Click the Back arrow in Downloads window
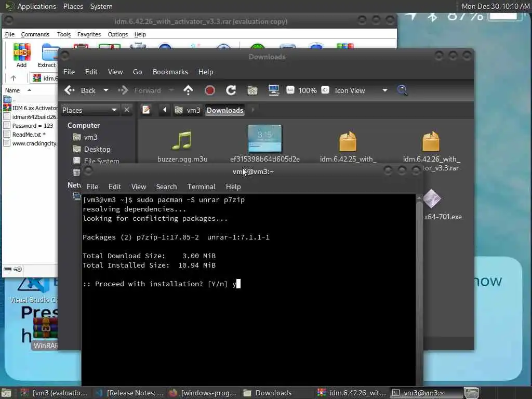Viewport: 532px width, 399px height. [80, 90]
